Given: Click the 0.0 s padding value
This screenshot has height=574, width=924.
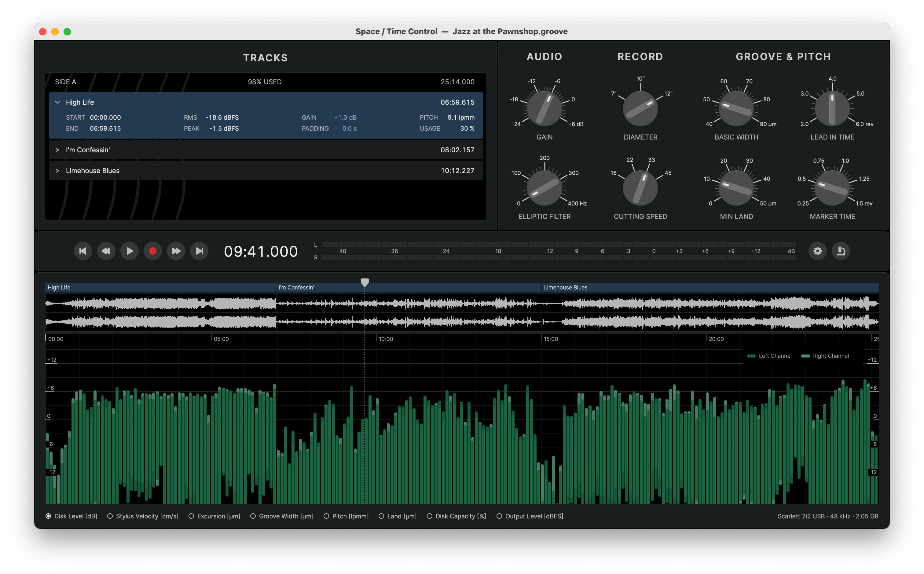Looking at the screenshot, I should [x=349, y=129].
